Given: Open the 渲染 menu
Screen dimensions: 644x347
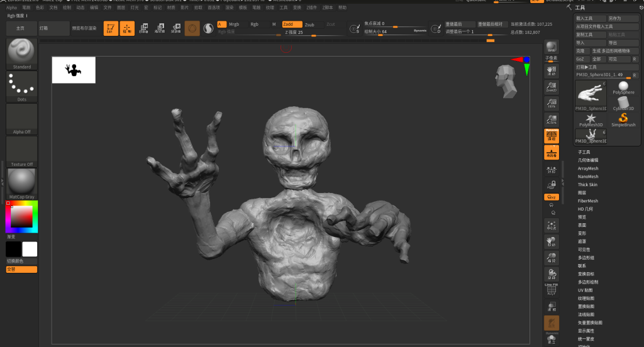Looking at the screenshot, I should [x=229, y=8].
